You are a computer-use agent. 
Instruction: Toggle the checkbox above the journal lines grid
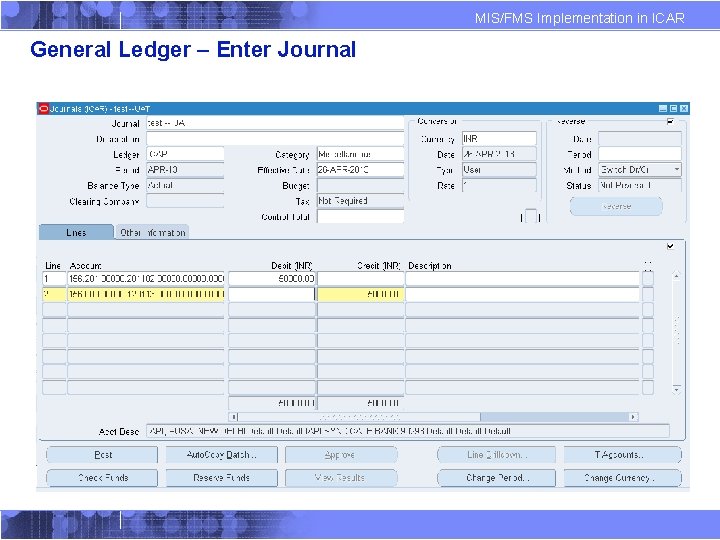tap(670, 247)
